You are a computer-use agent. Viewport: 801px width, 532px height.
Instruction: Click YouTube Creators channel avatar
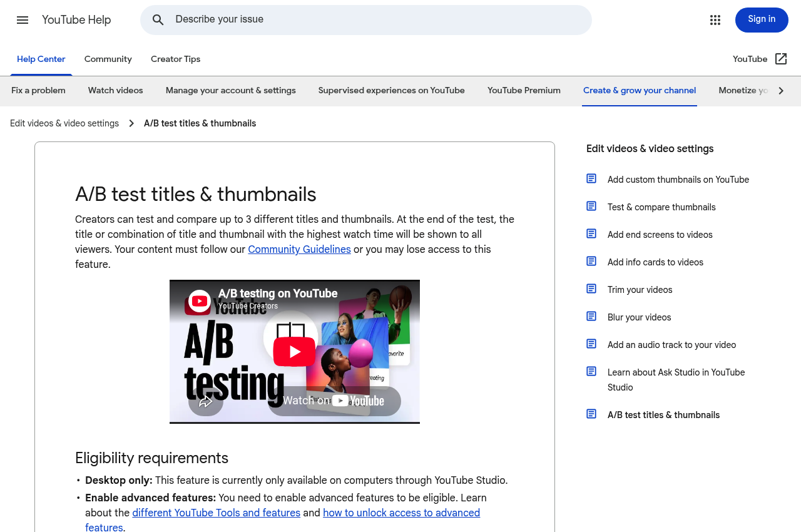(x=200, y=301)
